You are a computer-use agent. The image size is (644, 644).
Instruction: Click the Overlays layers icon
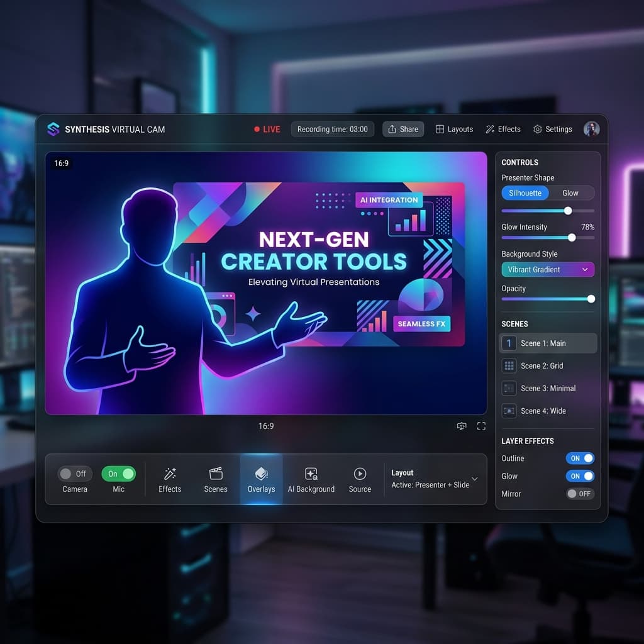click(261, 475)
